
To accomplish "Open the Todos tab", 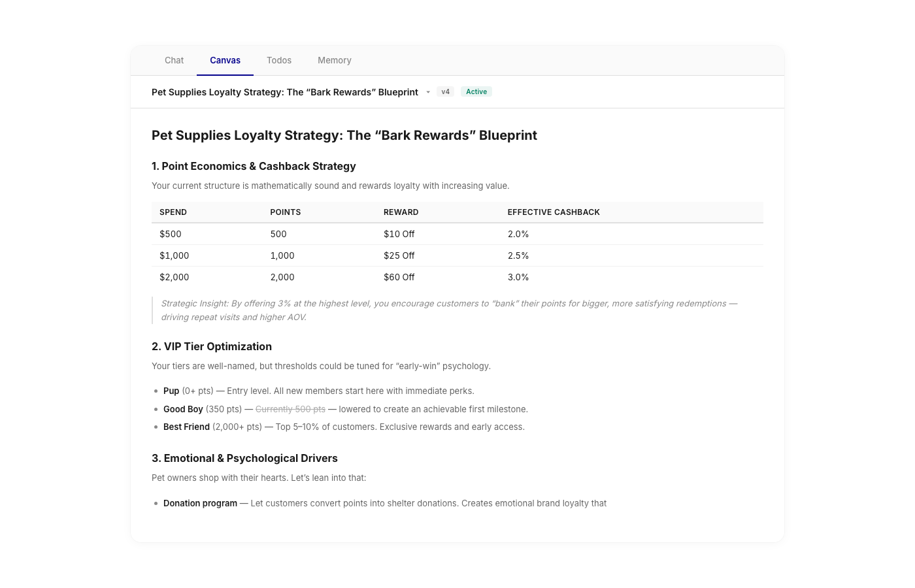I will (x=279, y=60).
